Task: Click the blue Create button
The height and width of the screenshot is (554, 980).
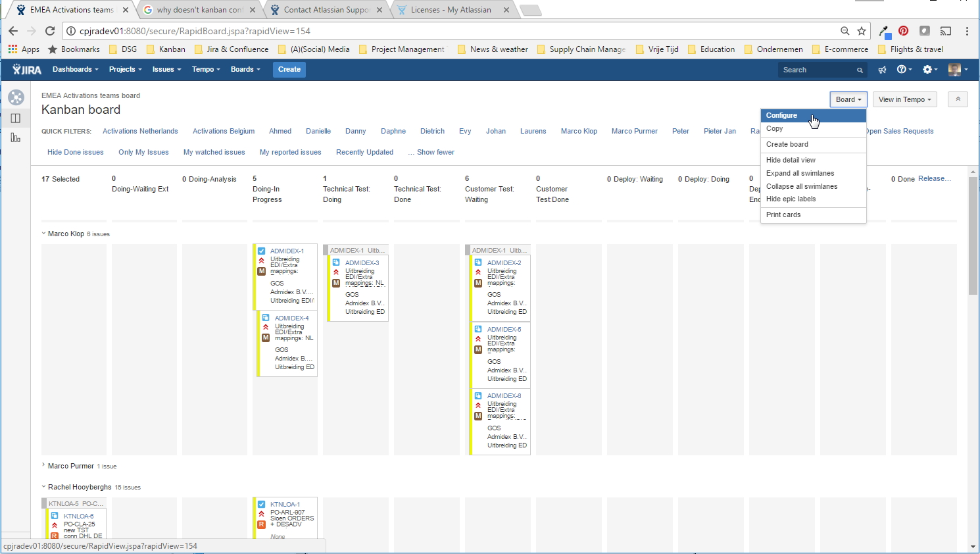Action: 289,70
